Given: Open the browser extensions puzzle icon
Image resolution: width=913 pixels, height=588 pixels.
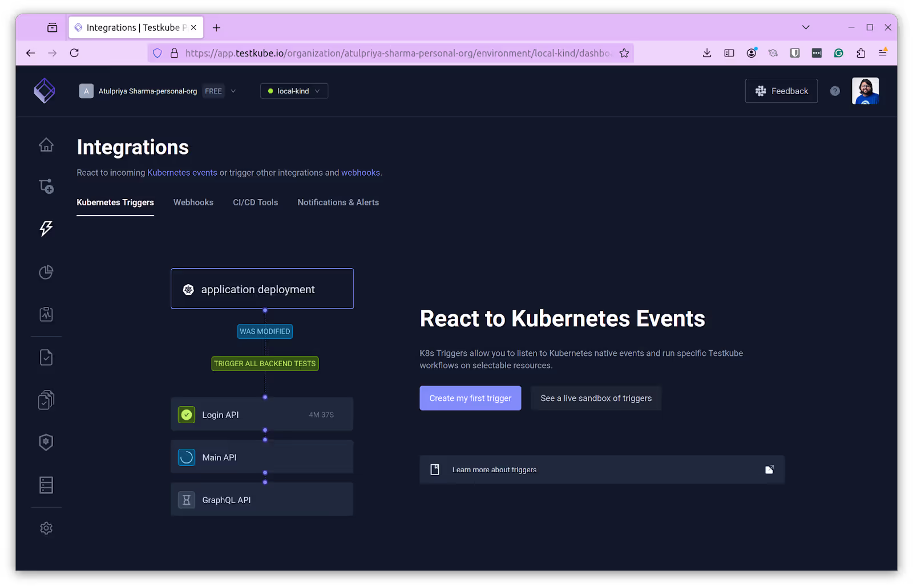Looking at the screenshot, I should tap(861, 53).
